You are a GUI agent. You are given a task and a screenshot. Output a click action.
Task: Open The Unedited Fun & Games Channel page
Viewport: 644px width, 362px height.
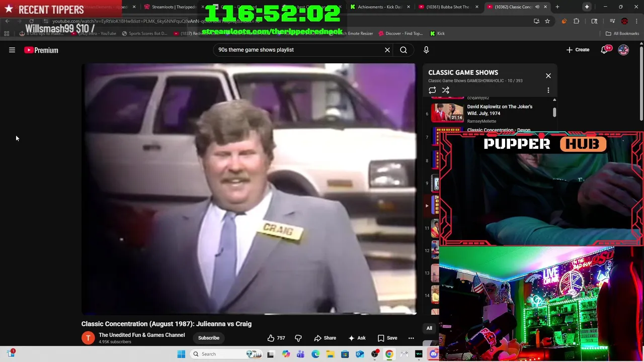142,335
